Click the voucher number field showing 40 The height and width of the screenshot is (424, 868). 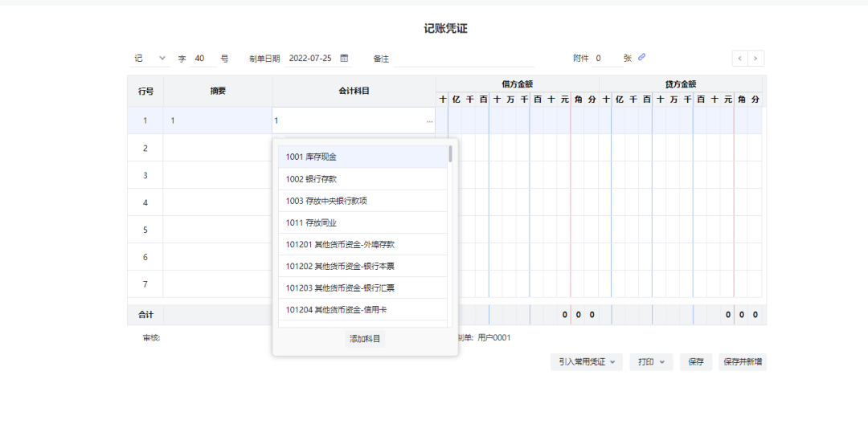click(x=201, y=59)
